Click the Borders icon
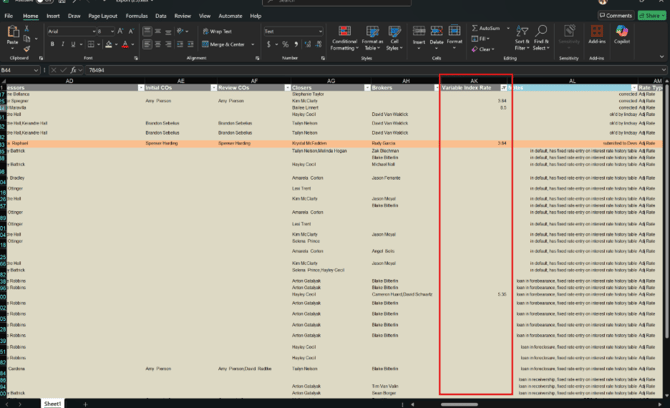The width and height of the screenshot is (670, 408). click(x=91, y=44)
